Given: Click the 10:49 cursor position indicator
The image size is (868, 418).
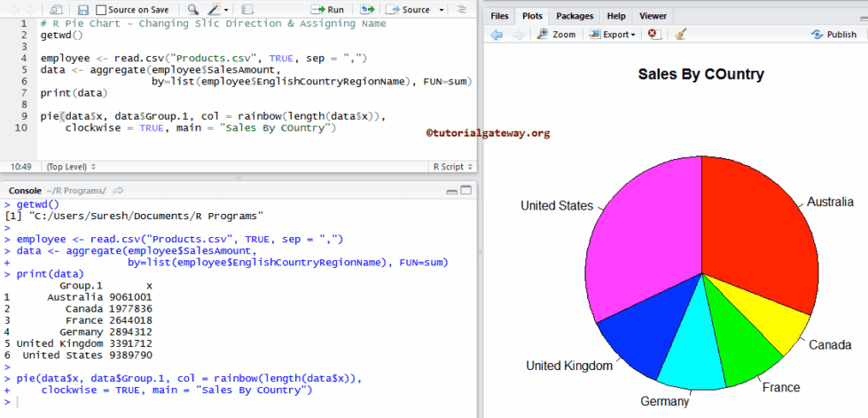Looking at the screenshot, I should coord(20,166).
